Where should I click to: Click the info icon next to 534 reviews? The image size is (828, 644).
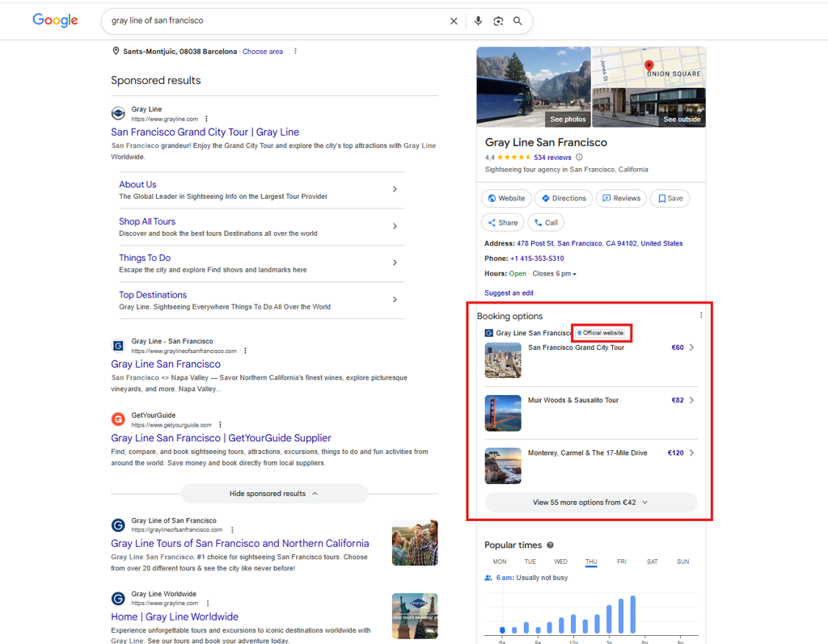tap(579, 158)
